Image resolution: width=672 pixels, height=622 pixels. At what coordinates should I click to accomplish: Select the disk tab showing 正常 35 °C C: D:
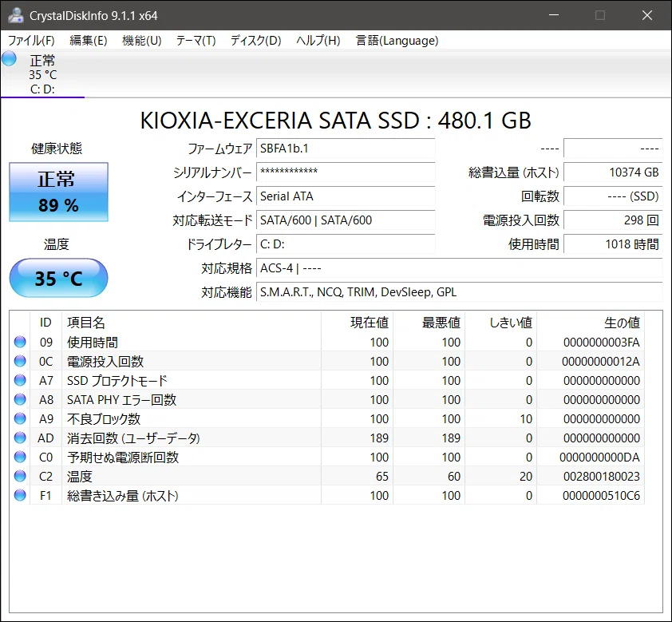click(x=42, y=73)
